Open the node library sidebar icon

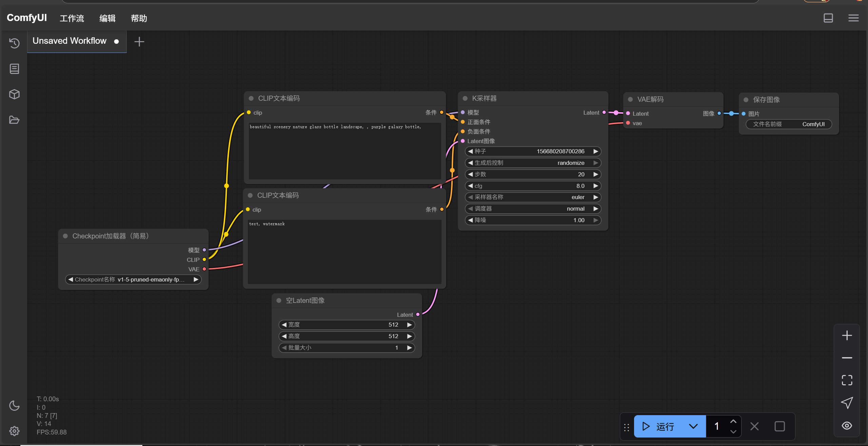(14, 69)
